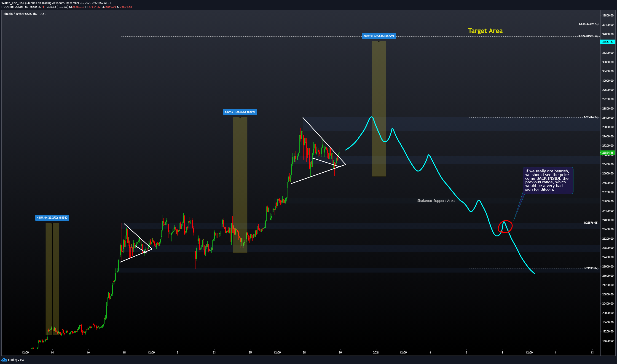Click the 'HUOBI:BTCUSDT, 60' symbol text
Image resolution: width=617 pixels, height=364 pixels.
[x=15, y=7]
